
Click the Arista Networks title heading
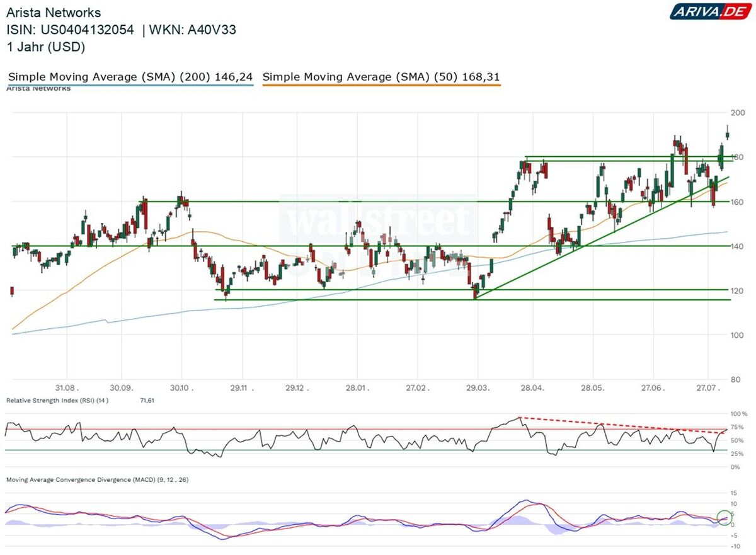click(x=54, y=13)
